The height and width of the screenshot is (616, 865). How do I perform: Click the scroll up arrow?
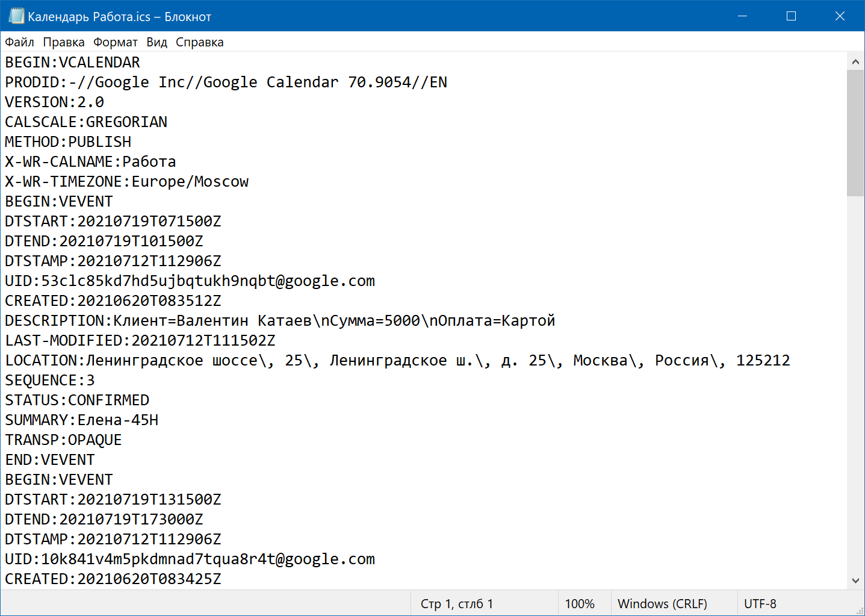point(855,61)
